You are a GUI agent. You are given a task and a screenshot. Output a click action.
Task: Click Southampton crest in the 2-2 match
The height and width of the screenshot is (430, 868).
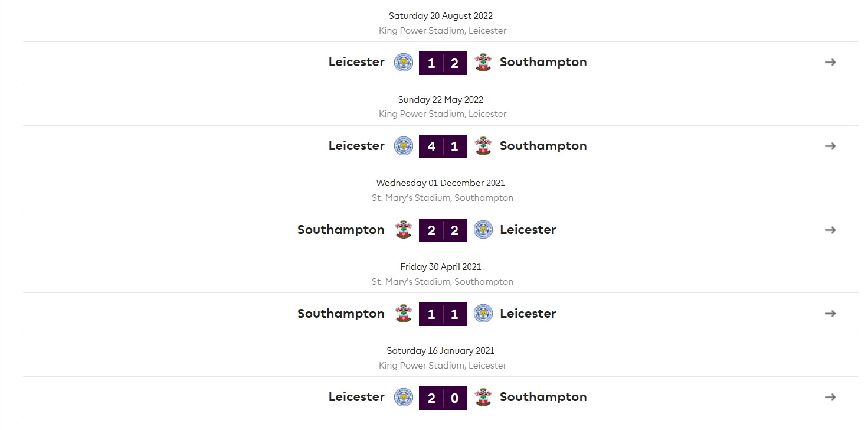(x=404, y=230)
